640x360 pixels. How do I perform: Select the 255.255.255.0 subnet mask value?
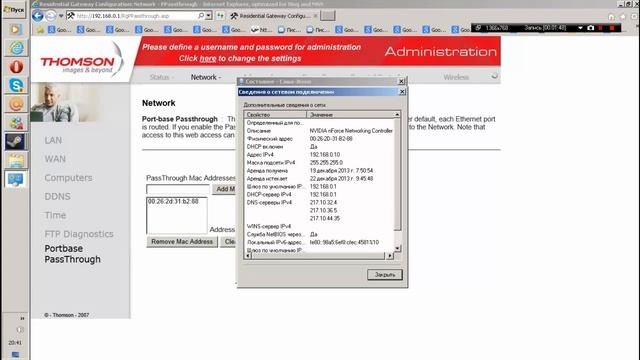[326, 162]
